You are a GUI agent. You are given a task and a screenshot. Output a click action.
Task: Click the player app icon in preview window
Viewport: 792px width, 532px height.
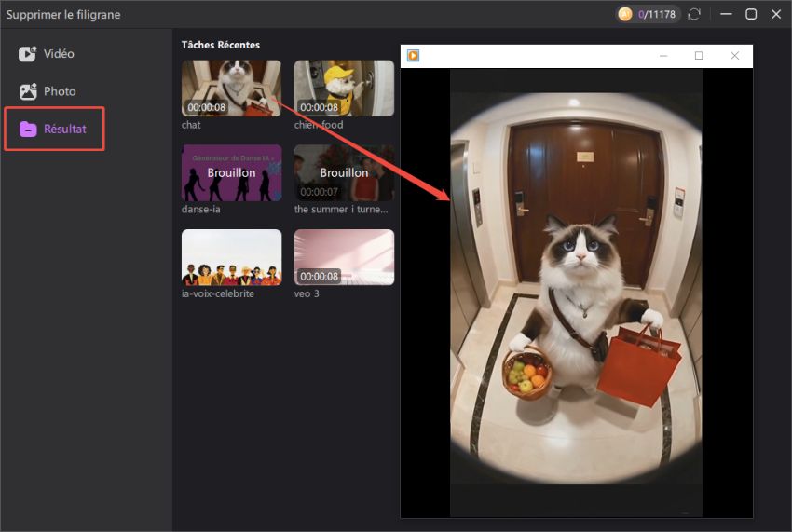tap(413, 56)
